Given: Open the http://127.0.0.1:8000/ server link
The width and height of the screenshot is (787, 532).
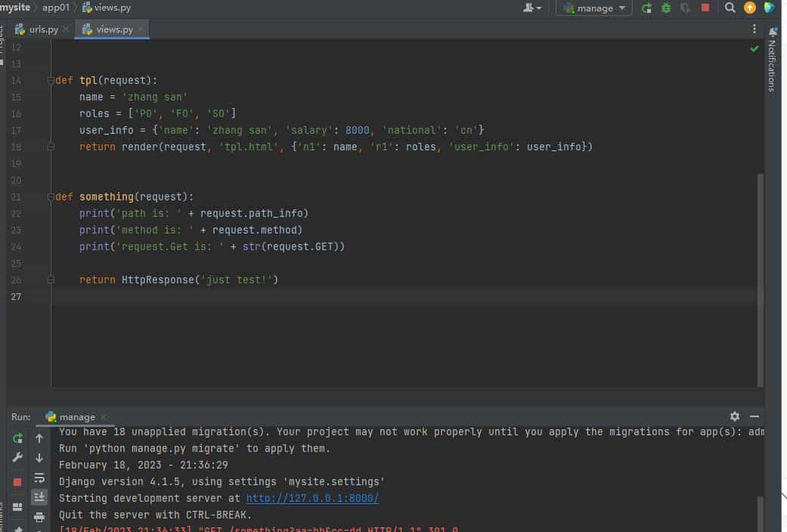Looking at the screenshot, I should click(x=312, y=499).
